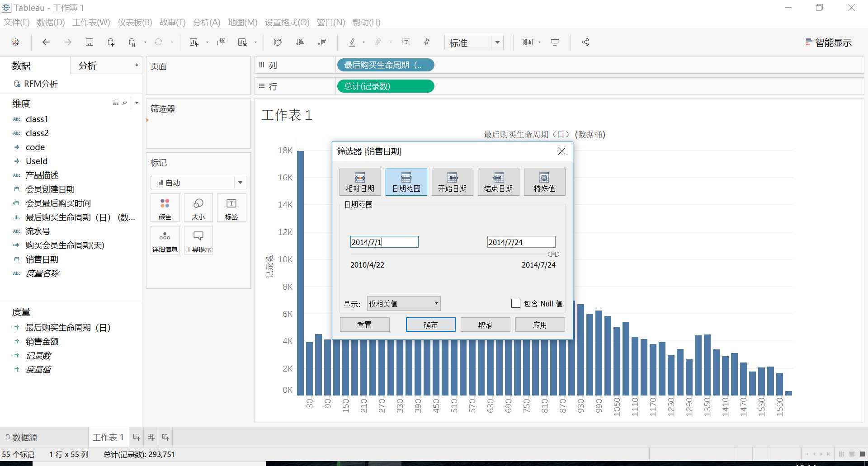
Task: Click the 大小 marks card button
Action: (x=198, y=208)
